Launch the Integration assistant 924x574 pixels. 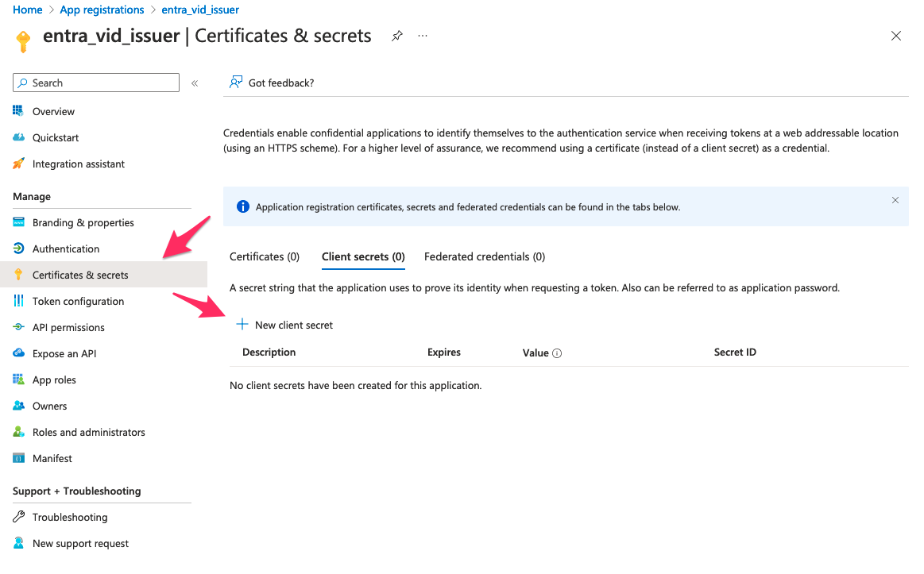[78, 164]
